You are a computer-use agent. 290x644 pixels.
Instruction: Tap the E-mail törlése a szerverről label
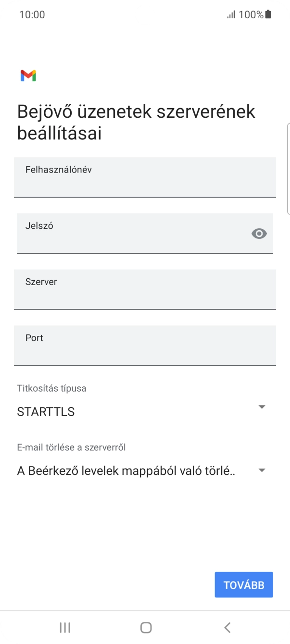click(70, 446)
